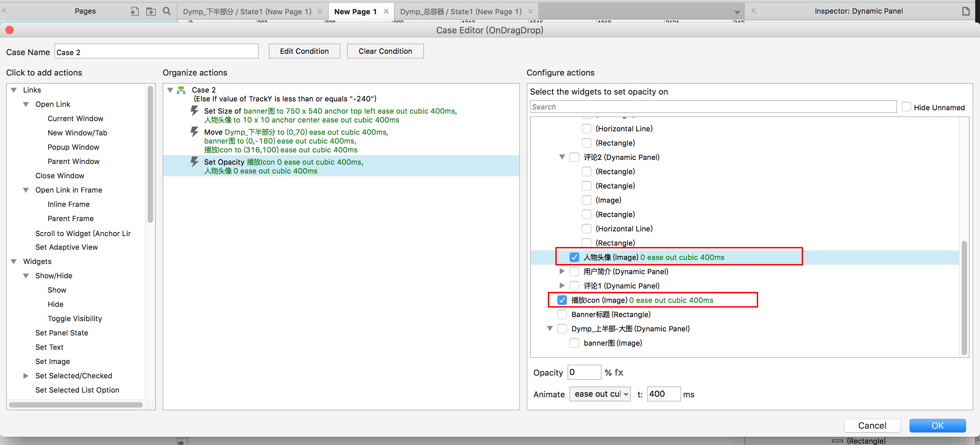Uncheck the 人物头像 (Image) checkbox
This screenshot has width=980, height=445.
[574, 257]
